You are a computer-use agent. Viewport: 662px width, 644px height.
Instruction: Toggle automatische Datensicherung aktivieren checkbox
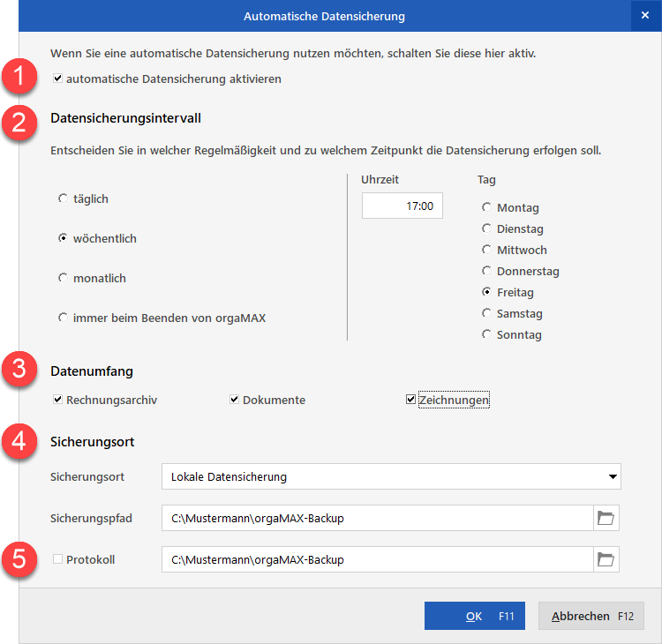(x=58, y=79)
